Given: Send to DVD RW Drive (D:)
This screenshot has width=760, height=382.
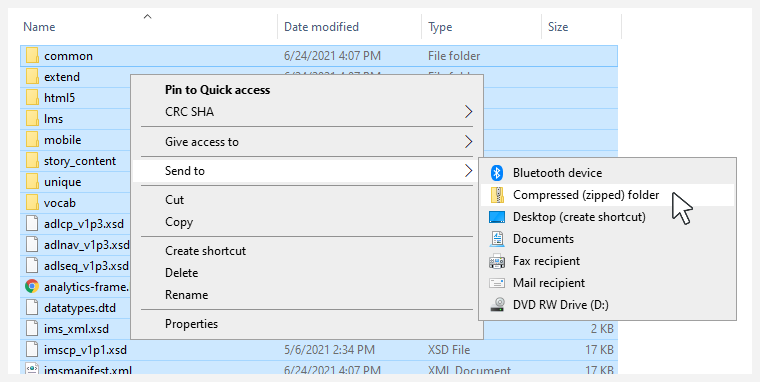Looking at the screenshot, I should click(x=607, y=304).
